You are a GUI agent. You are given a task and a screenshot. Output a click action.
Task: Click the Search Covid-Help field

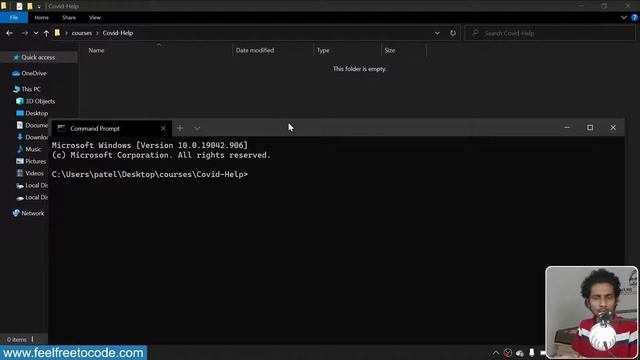click(550, 33)
